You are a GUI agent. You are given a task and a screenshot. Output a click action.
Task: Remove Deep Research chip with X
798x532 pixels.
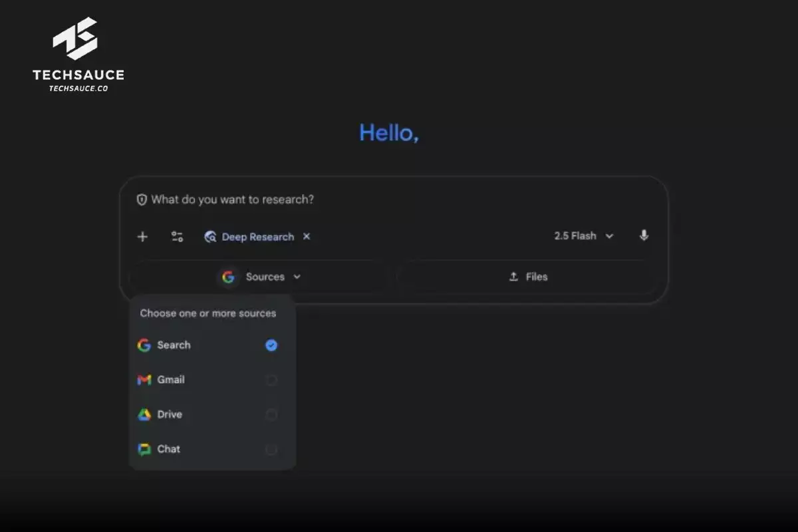pyautogui.click(x=307, y=236)
